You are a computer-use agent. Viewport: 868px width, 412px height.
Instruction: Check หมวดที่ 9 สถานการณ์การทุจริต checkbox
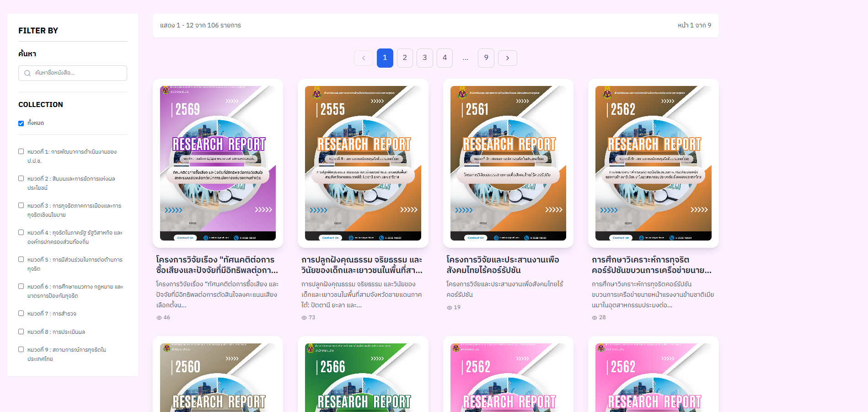pos(21,349)
